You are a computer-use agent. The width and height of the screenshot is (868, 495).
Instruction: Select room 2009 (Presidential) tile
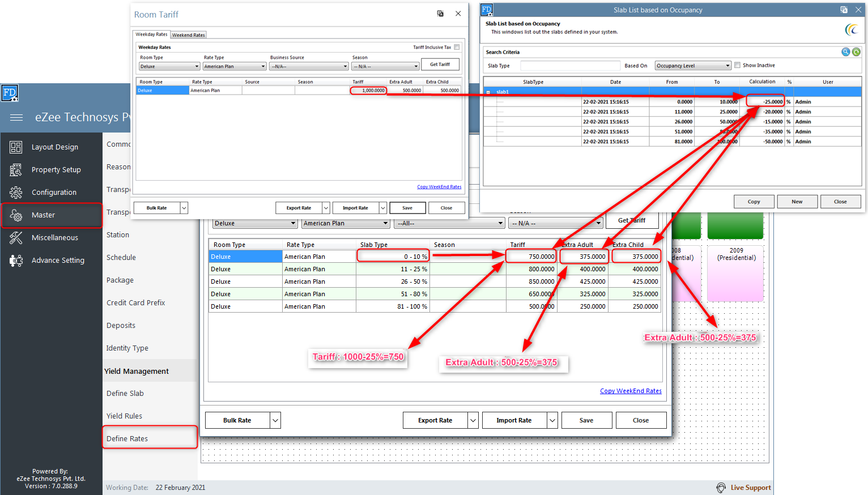click(736, 272)
